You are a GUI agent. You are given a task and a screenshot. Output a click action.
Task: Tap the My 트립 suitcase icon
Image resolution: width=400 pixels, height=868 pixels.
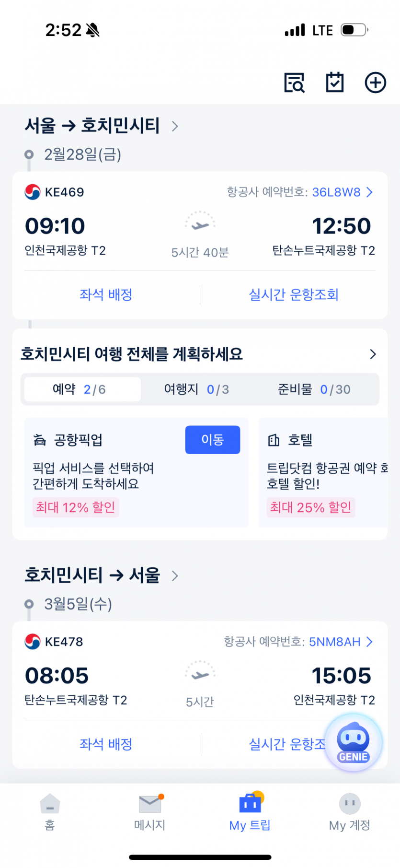[x=250, y=804]
